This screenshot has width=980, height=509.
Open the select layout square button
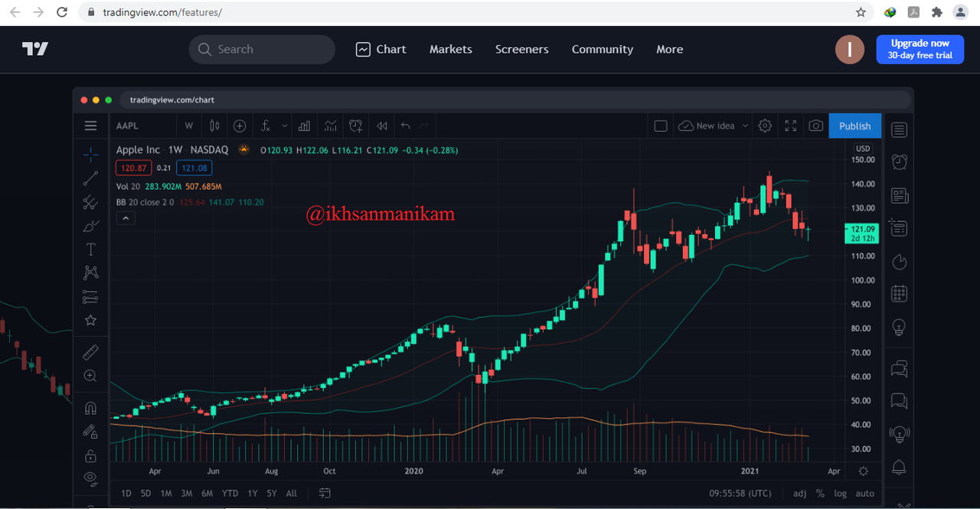click(x=661, y=126)
